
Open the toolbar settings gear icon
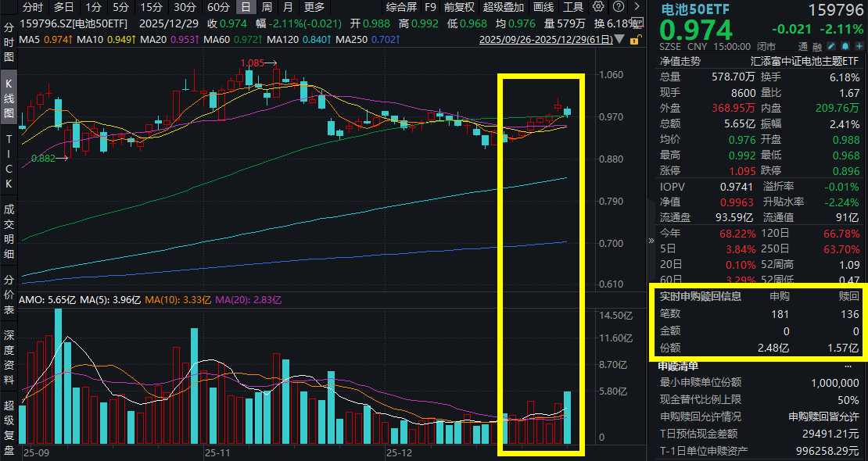tap(597, 8)
